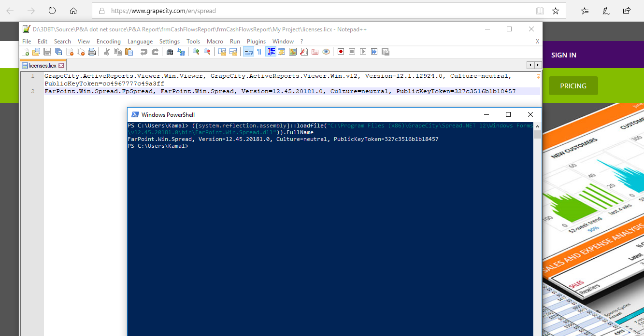Click line number 2 in the editor margin
644x336 pixels.
(x=33, y=91)
